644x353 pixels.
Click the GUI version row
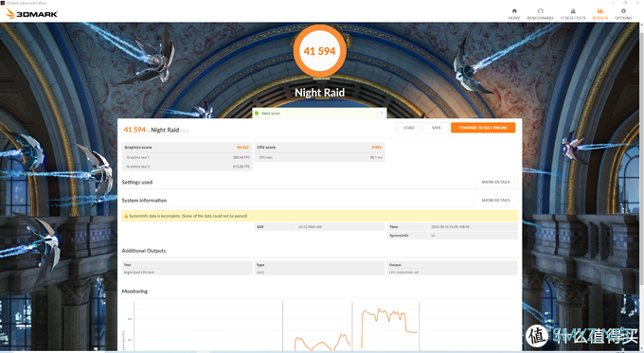pyautogui.click(x=319, y=226)
